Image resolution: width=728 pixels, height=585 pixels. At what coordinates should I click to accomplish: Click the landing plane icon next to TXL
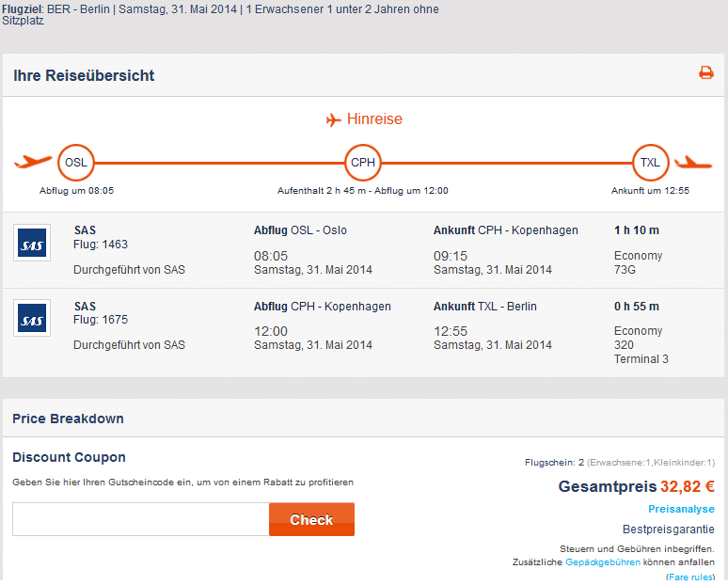(x=693, y=163)
